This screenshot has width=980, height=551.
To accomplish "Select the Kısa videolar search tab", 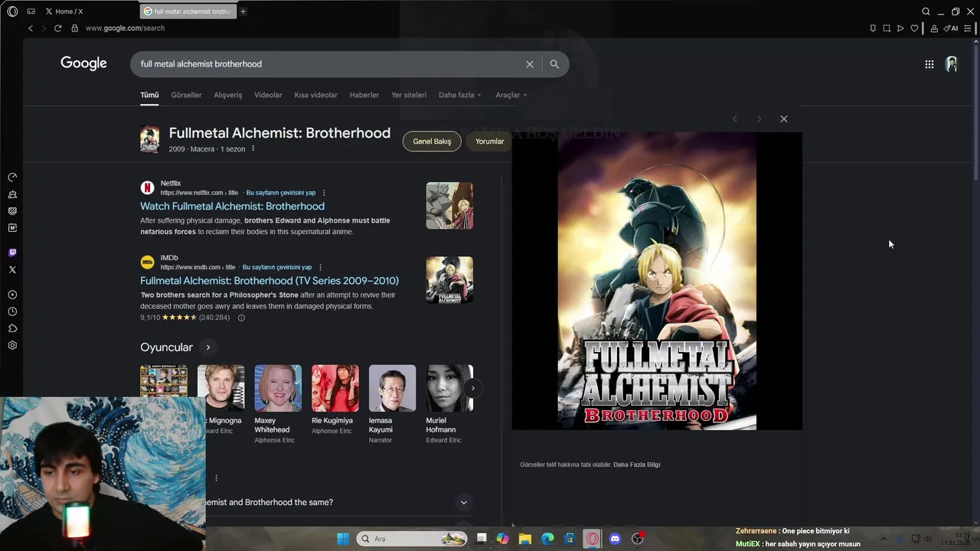I will 316,95.
